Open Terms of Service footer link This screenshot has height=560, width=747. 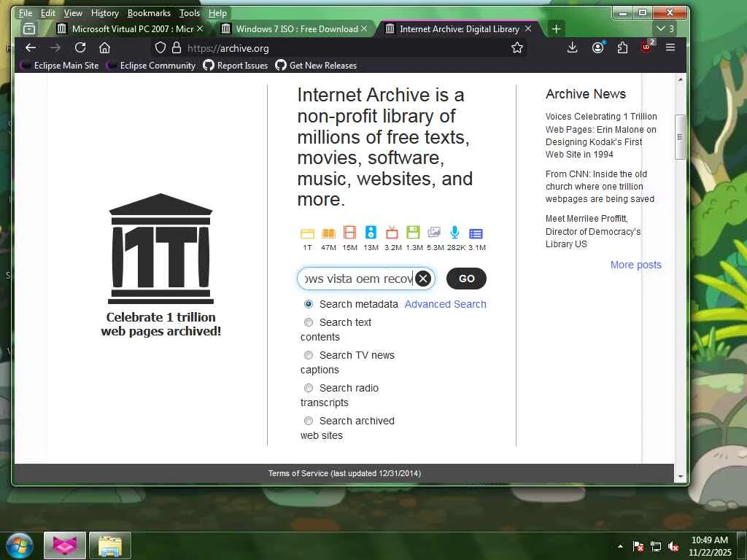pyautogui.click(x=344, y=473)
